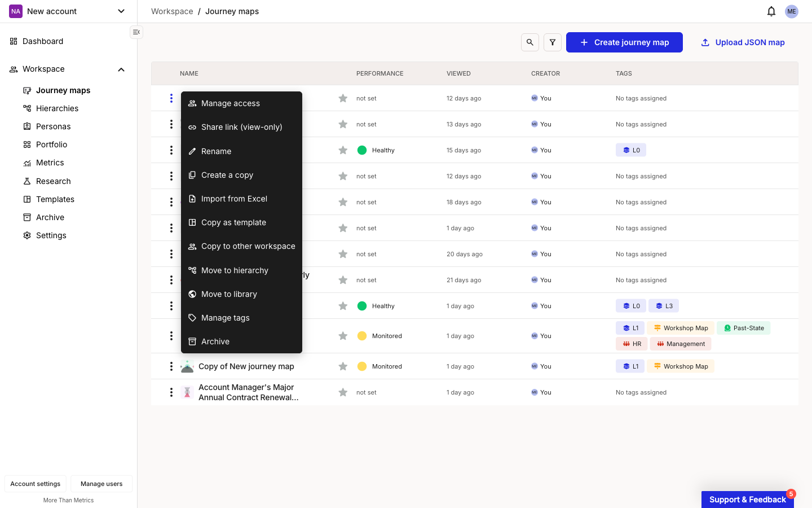The height and width of the screenshot is (508, 812).
Task: Open Templates in the sidebar
Action: coord(55,199)
